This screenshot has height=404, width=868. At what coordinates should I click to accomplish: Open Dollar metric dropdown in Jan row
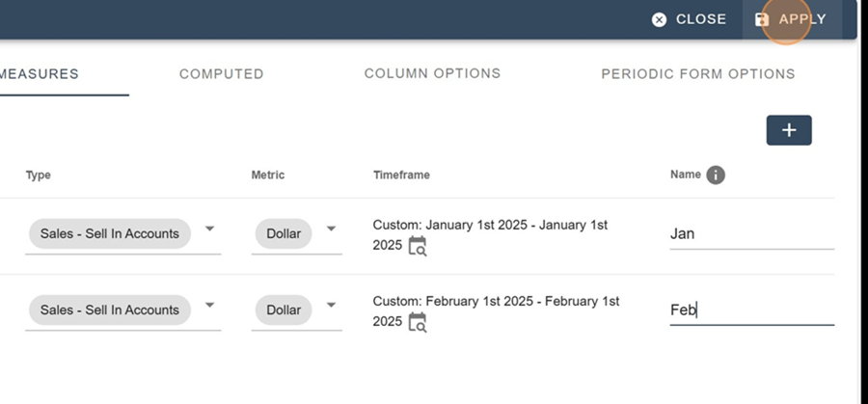pyautogui.click(x=331, y=229)
